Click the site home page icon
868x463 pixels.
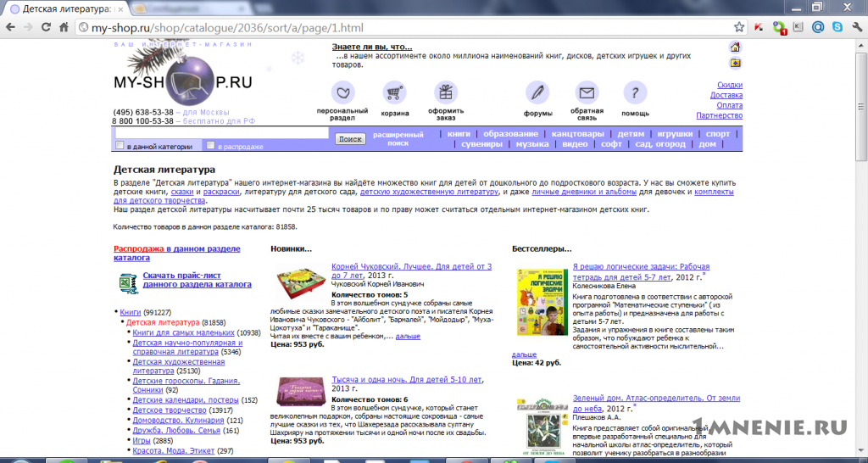735,47
